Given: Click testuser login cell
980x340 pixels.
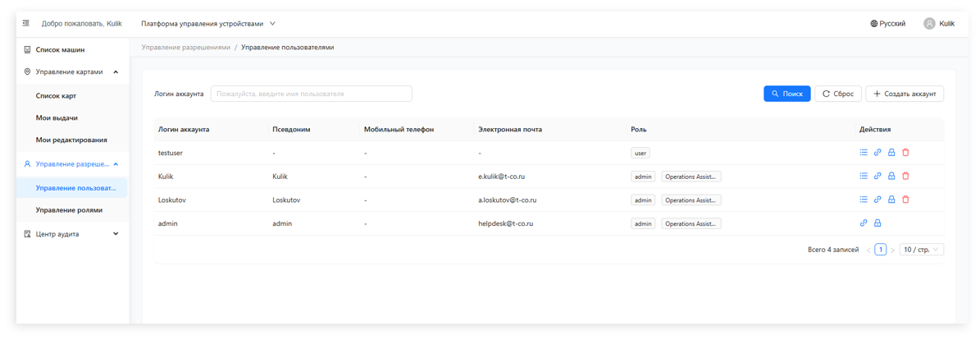Looking at the screenshot, I should (x=170, y=153).
